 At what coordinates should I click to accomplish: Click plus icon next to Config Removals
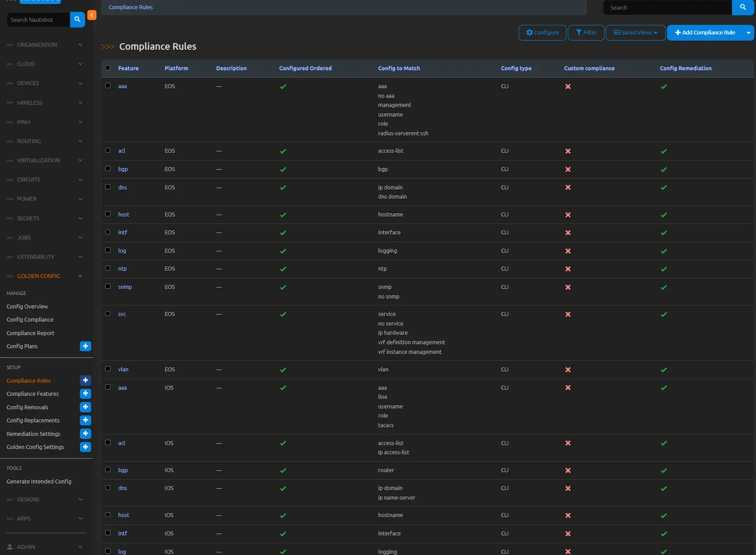(x=86, y=407)
